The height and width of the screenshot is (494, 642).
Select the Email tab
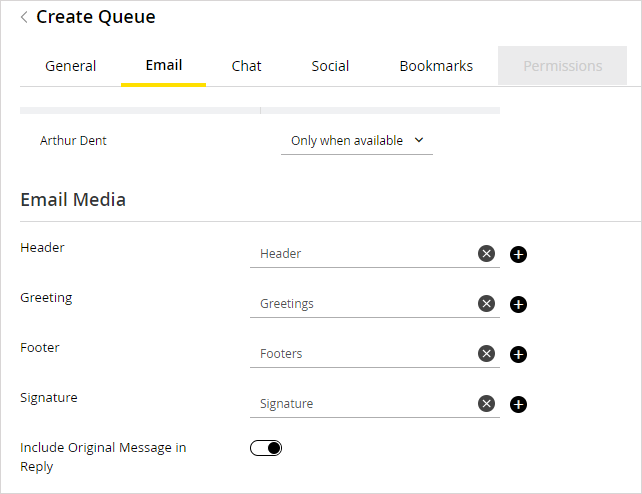(x=163, y=65)
